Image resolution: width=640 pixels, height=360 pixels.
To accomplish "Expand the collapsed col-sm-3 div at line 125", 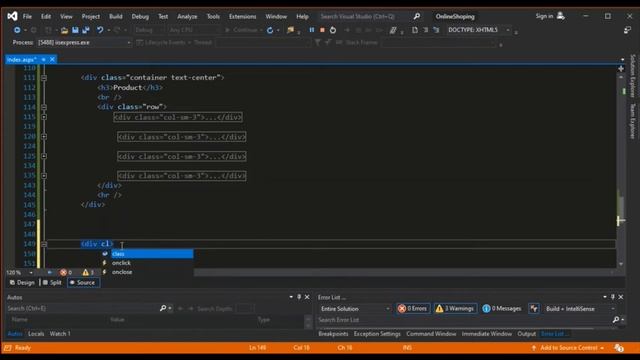I will point(44,156).
